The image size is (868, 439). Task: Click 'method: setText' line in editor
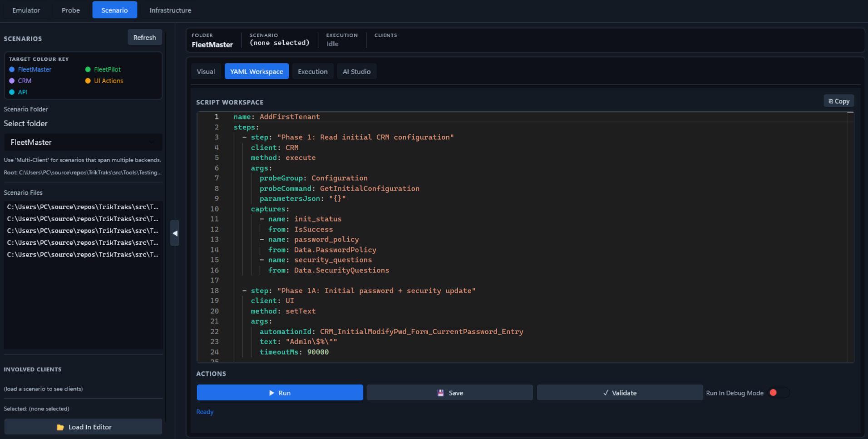click(283, 311)
